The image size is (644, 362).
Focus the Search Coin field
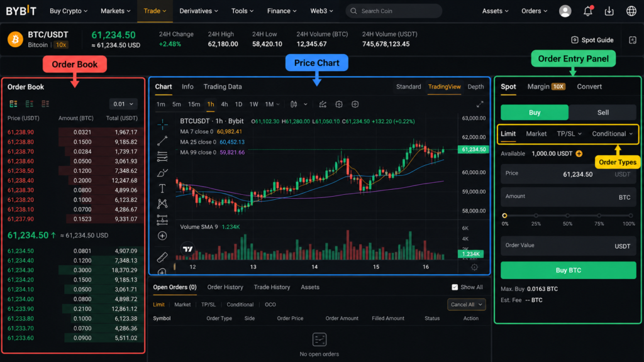(x=394, y=11)
